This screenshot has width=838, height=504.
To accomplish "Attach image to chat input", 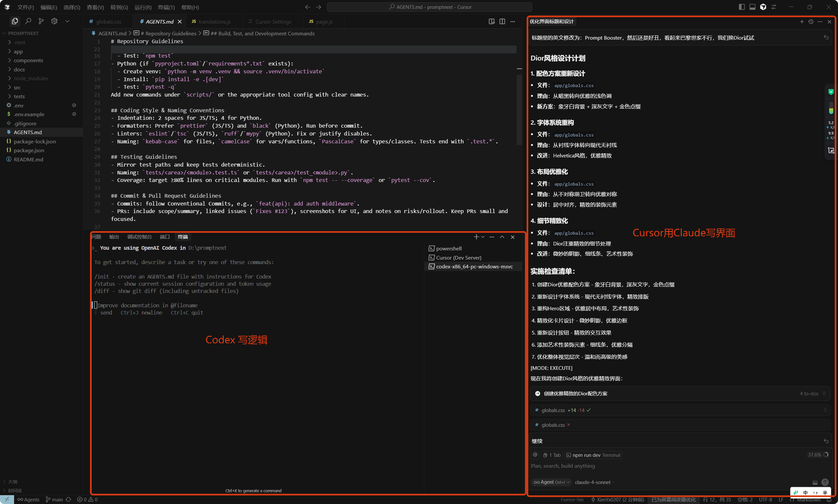I will (815, 483).
